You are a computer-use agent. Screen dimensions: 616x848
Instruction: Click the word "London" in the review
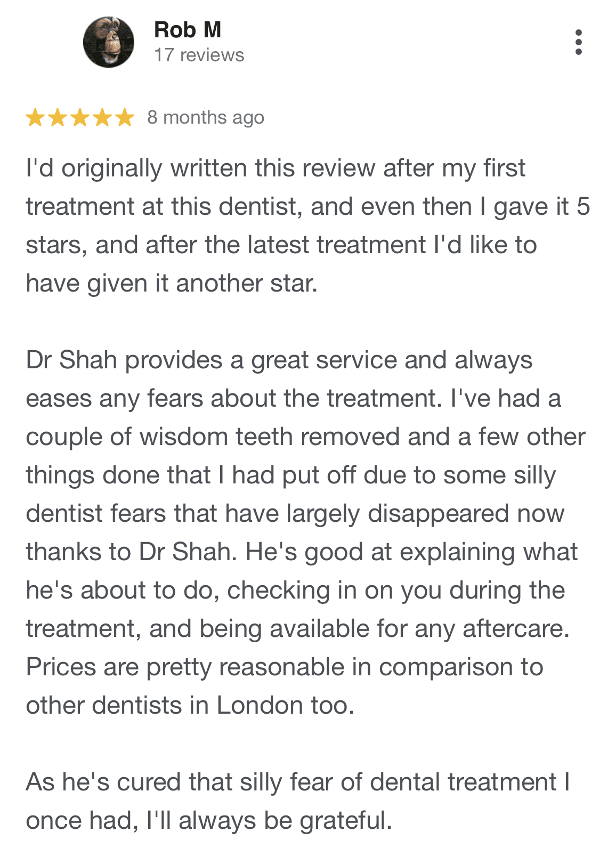[260, 706]
